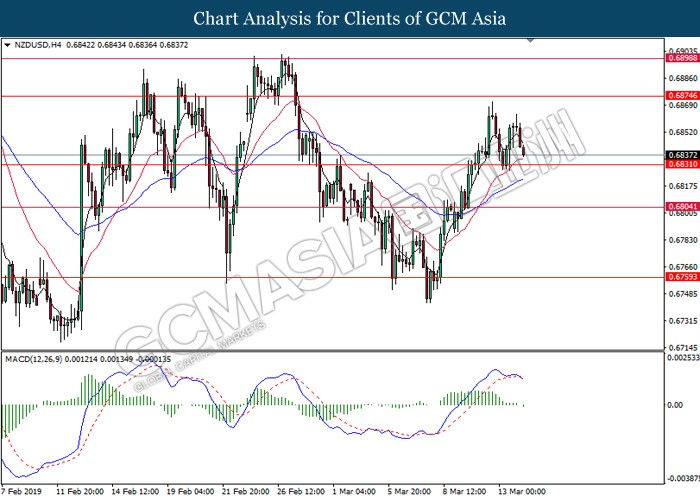Open the NZDUSD,H4 symbol dropdown arrow
This screenshot has width=700, height=500.
[7, 45]
